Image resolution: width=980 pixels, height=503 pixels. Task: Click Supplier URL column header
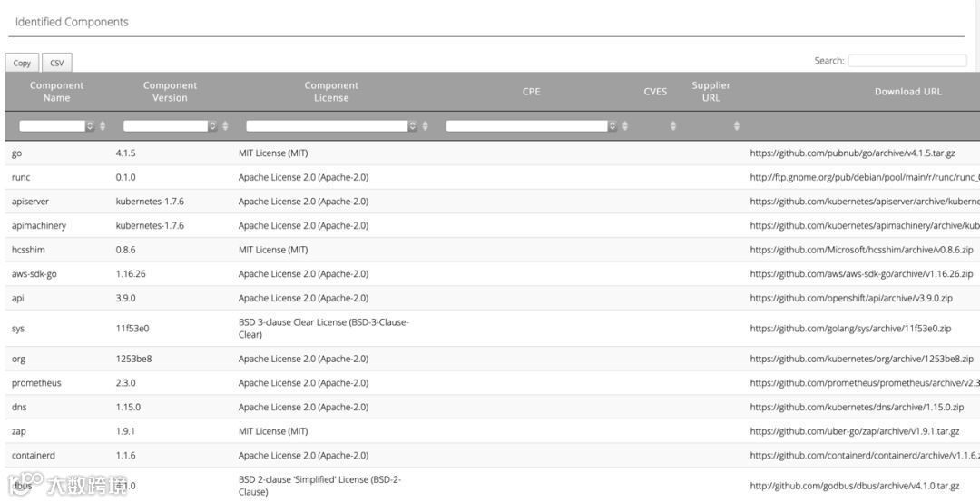[x=711, y=92]
